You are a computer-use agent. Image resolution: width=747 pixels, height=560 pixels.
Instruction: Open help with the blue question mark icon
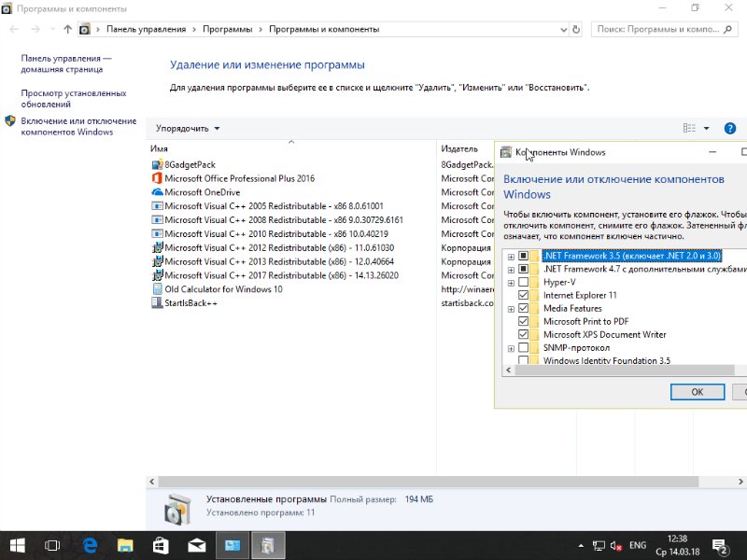(x=729, y=128)
